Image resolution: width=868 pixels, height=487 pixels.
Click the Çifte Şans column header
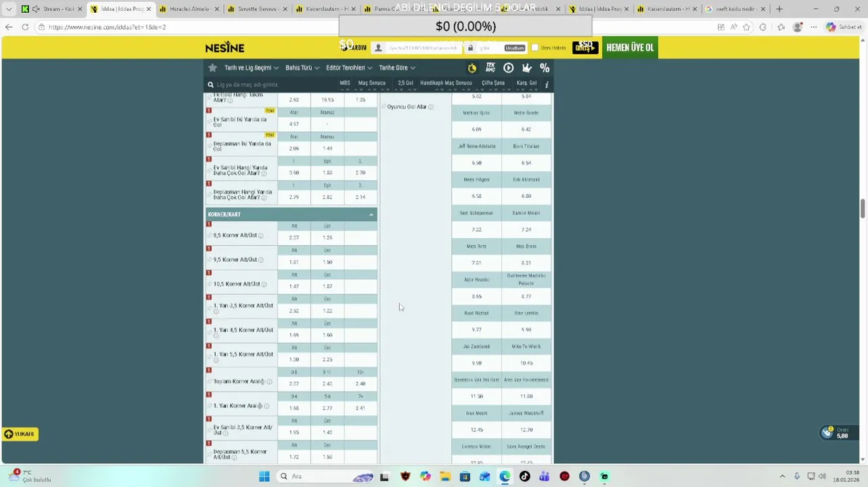493,83
